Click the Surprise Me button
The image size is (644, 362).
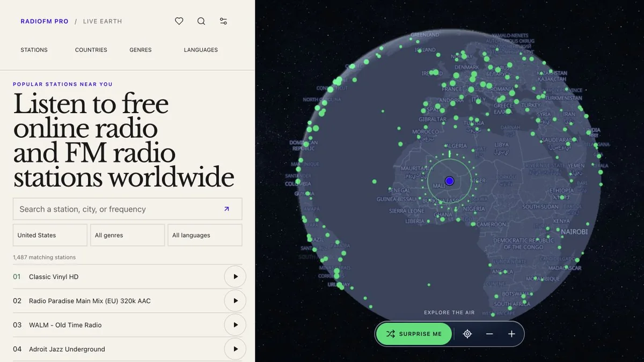(414, 334)
